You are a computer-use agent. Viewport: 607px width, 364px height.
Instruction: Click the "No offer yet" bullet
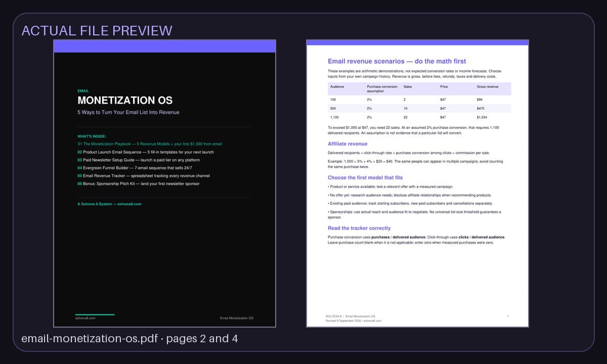[410, 195]
